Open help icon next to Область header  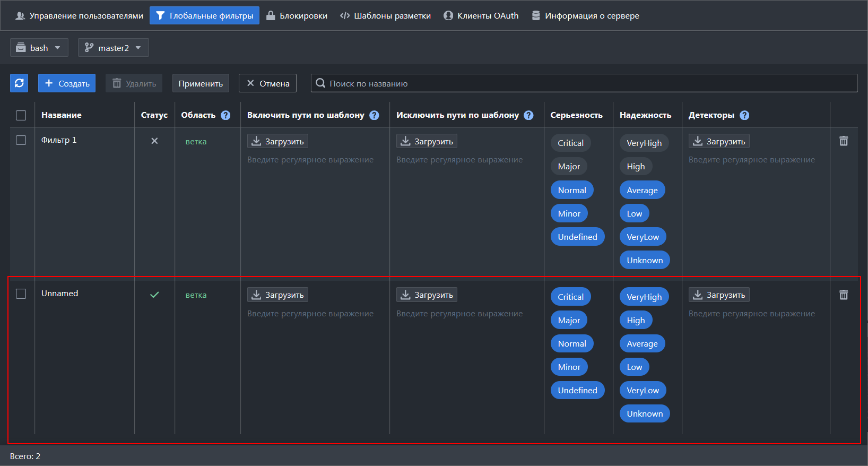coord(225,115)
